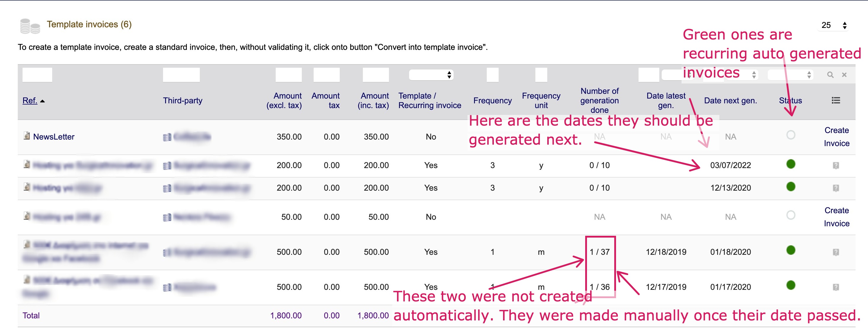Click help icon in 03/07/2022 row
Image resolution: width=868 pixels, height=332 pixels.
[x=836, y=165]
